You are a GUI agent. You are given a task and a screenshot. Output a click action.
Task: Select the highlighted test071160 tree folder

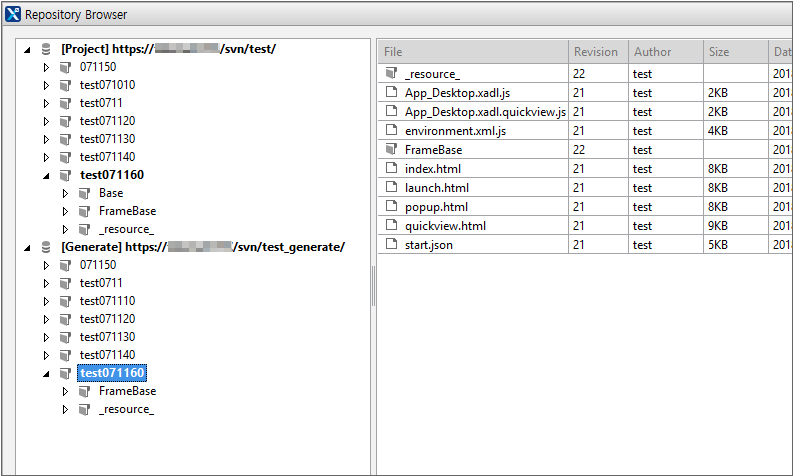(112, 373)
